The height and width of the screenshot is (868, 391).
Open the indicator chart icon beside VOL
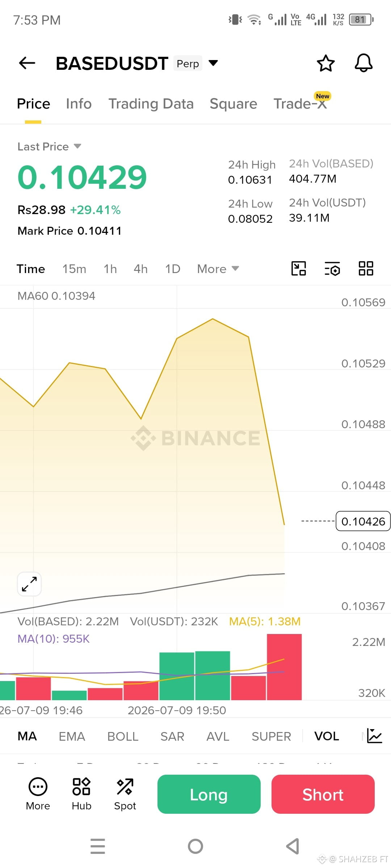pos(374,736)
